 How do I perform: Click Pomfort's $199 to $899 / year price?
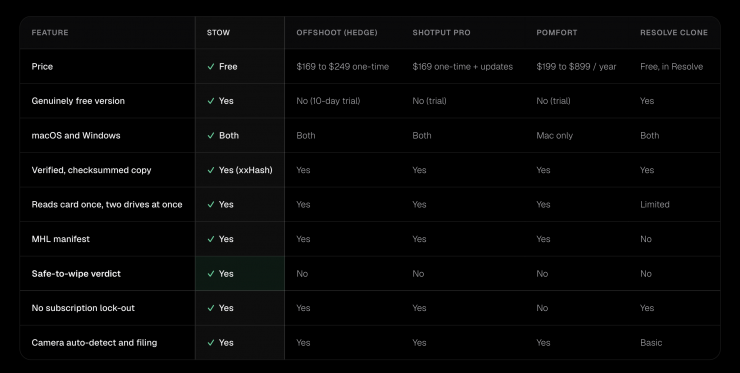tap(576, 67)
